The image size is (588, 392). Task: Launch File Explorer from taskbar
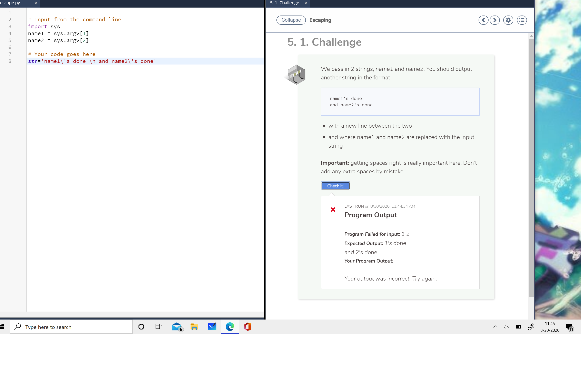[194, 327]
